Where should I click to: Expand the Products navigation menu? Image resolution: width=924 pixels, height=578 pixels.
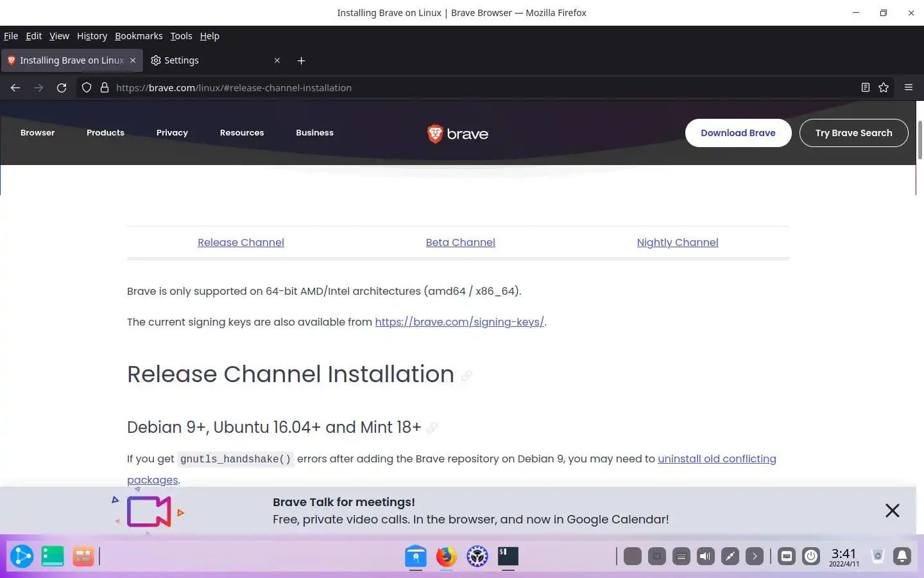pyautogui.click(x=105, y=133)
